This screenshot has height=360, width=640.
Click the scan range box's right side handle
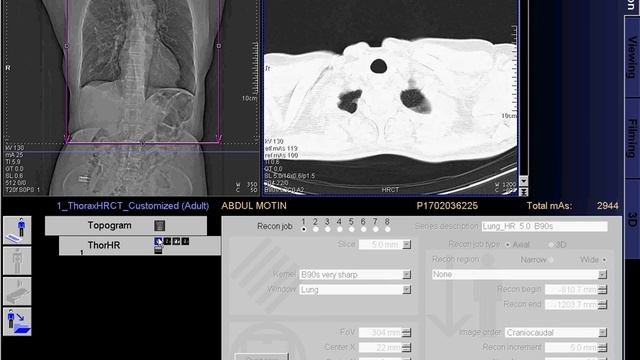[219, 46]
